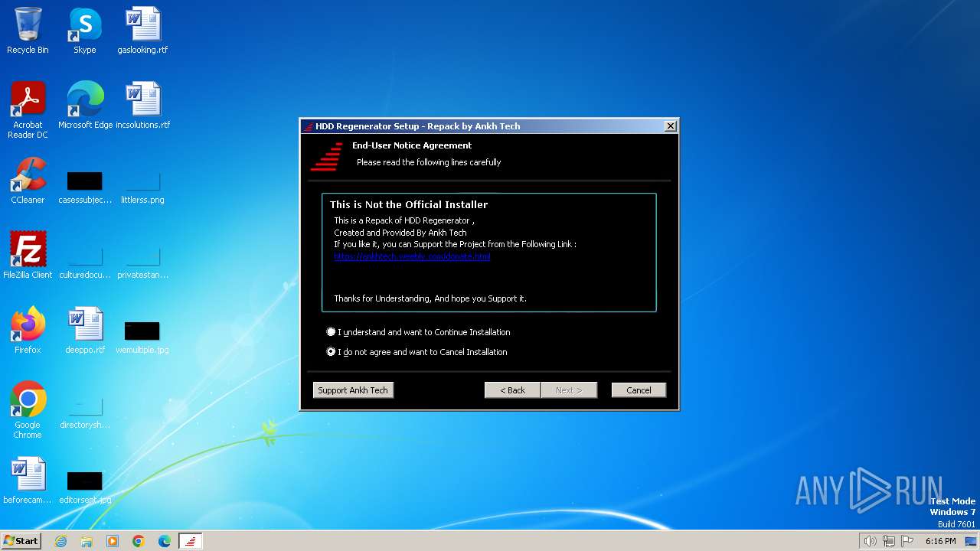Viewport: 980px width, 551px height.
Task: Click the Next button in setup
Action: pyautogui.click(x=569, y=390)
